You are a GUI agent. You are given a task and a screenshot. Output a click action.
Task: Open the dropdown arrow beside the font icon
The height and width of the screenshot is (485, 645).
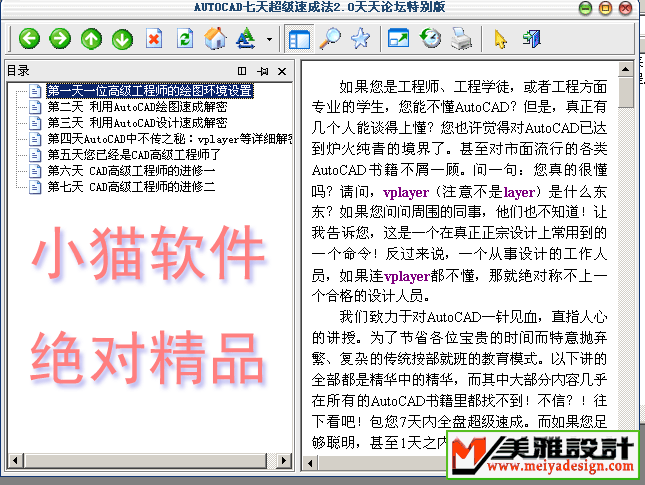pos(269,39)
